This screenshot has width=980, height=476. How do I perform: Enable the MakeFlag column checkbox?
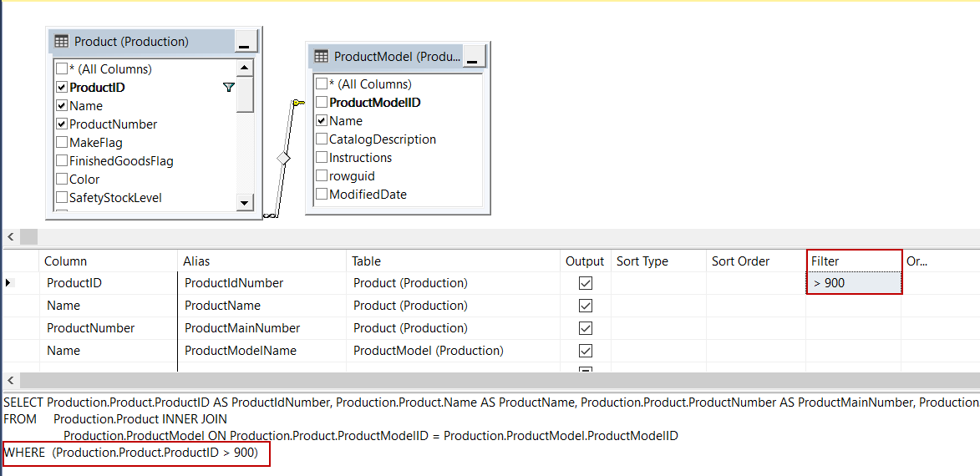pyautogui.click(x=62, y=143)
